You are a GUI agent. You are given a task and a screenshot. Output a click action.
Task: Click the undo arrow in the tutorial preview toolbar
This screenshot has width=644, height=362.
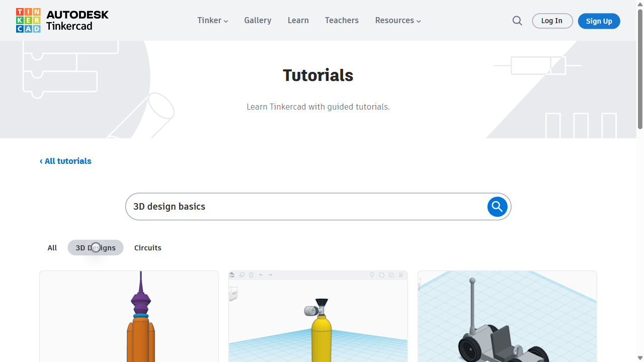[261, 275]
